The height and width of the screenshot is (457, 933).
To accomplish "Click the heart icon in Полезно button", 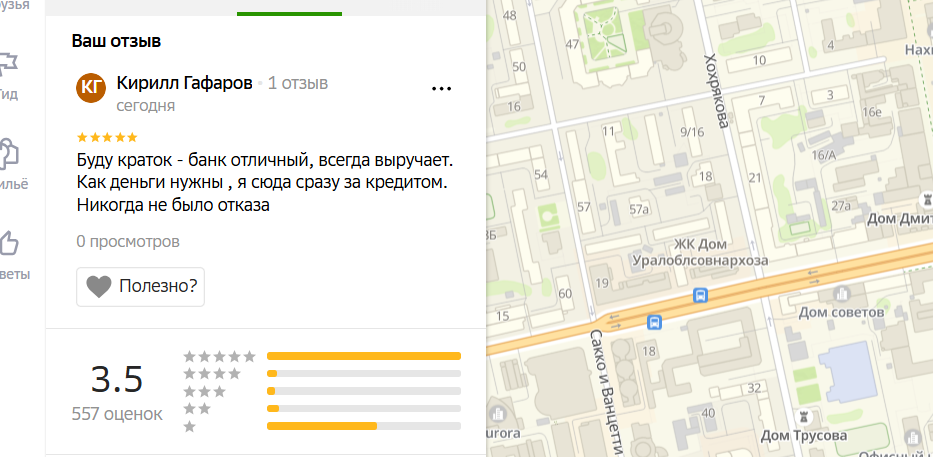I will coord(99,287).
